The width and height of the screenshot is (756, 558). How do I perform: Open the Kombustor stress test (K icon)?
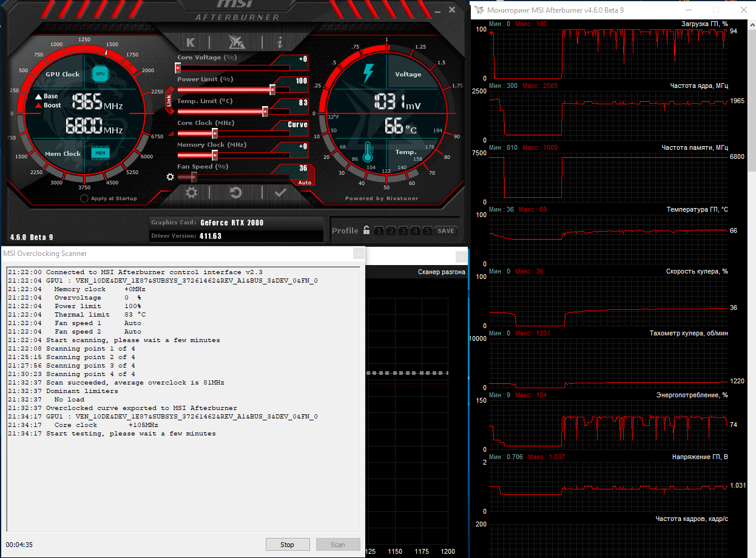point(191,42)
